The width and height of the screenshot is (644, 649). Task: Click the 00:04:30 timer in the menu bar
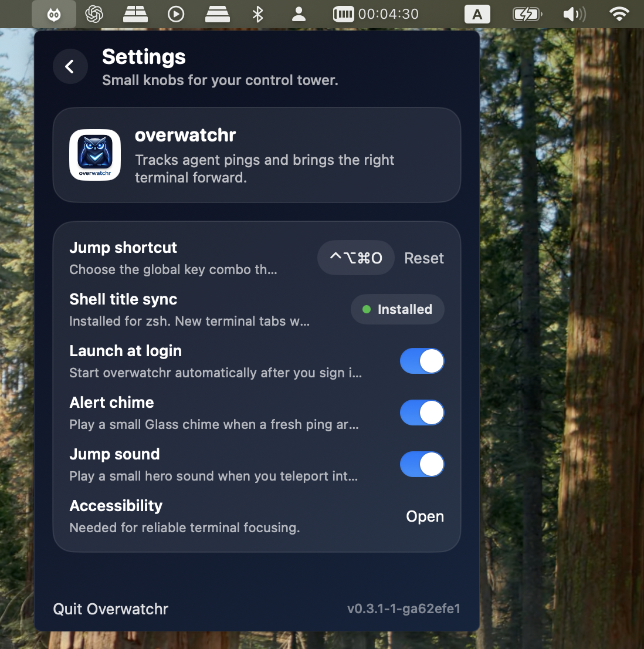[x=376, y=14]
